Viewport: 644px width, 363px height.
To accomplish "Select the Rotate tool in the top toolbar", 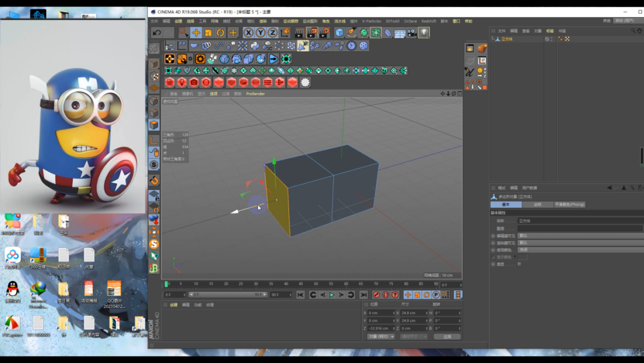I will pyautogui.click(x=221, y=32).
